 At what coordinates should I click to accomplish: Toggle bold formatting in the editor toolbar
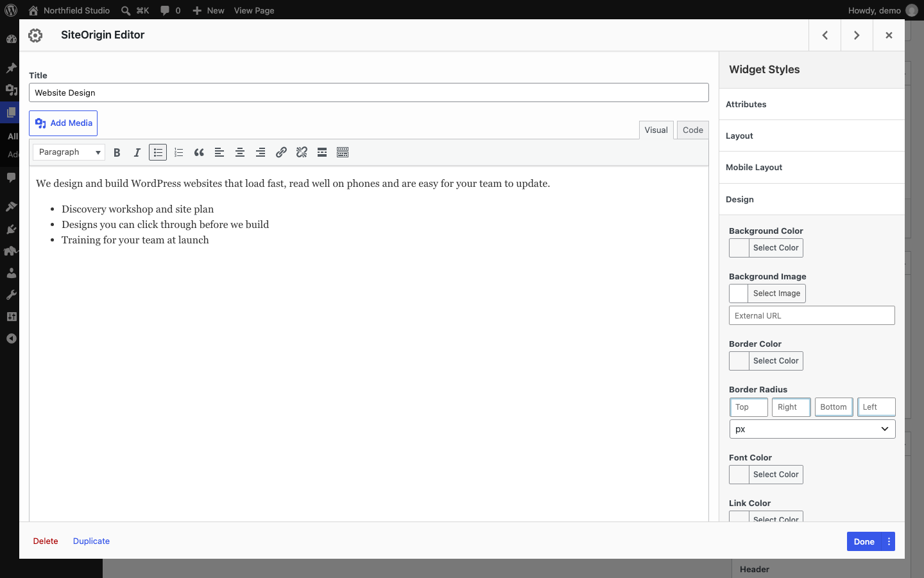(x=117, y=152)
